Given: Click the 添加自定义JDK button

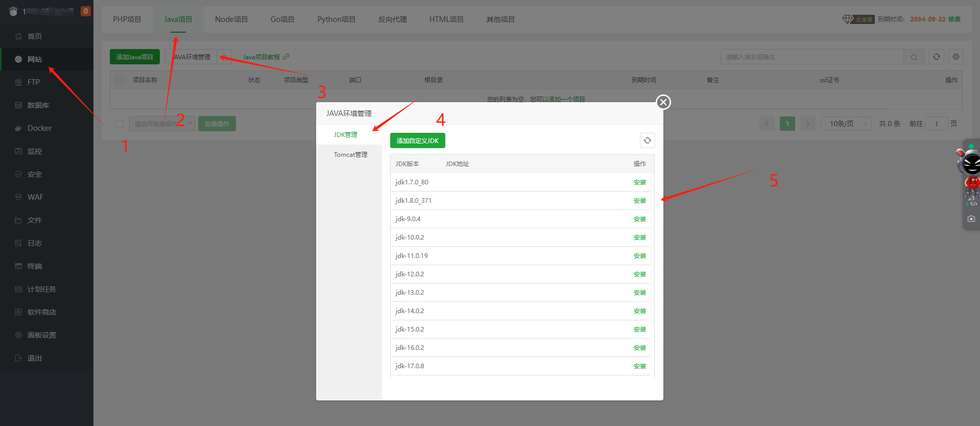Looking at the screenshot, I should point(417,140).
